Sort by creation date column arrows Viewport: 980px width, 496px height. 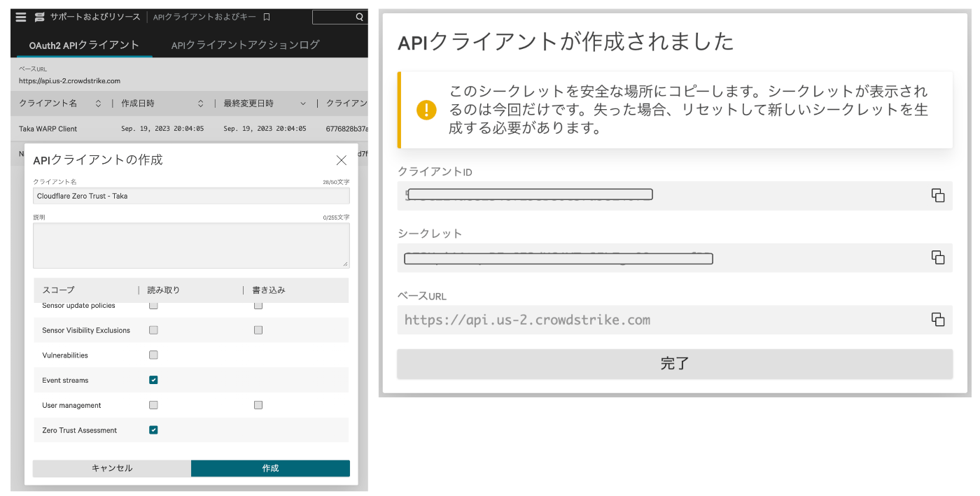pyautogui.click(x=200, y=104)
